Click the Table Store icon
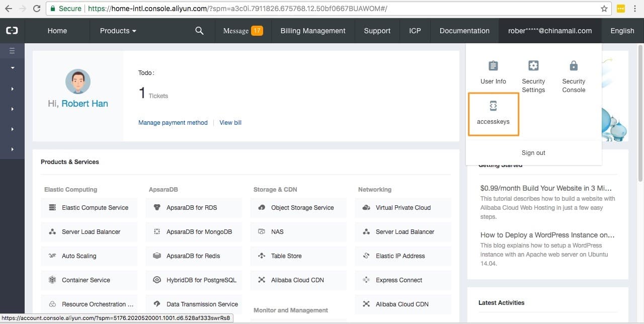 point(262,256)
